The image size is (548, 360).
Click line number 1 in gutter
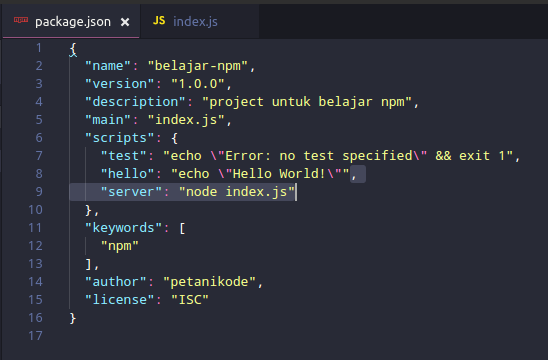click(x=39, y=48)
